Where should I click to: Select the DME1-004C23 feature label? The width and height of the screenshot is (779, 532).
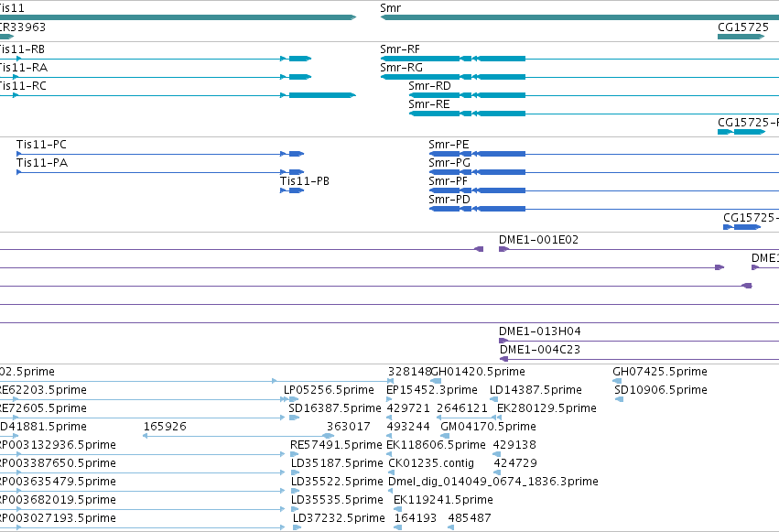(540, 350)
